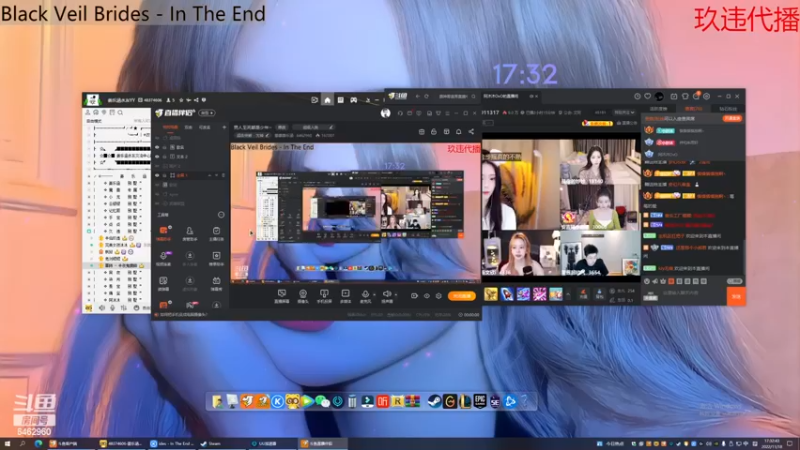Toggle preview eye icon beside start button

(x=427, y=296)
